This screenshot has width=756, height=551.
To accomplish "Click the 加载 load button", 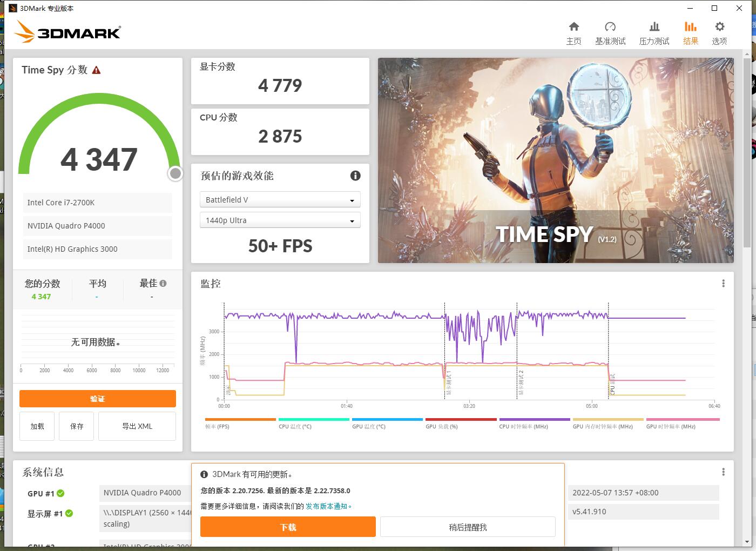I will coord(37,426).
